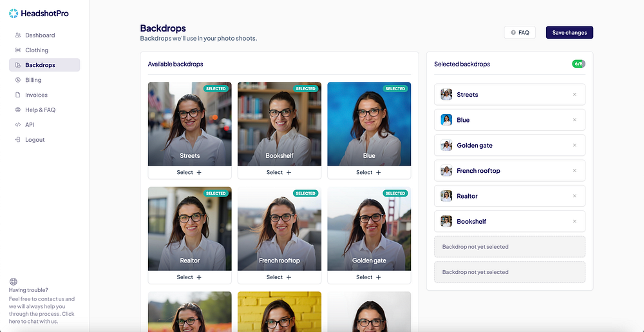This screenshot has width=644, height=332.
Task: Click Save changes
Action: coord(569,32)
